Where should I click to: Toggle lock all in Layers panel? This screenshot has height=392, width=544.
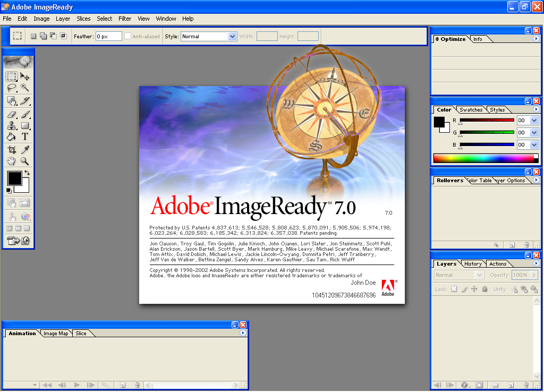click(484, 289)
